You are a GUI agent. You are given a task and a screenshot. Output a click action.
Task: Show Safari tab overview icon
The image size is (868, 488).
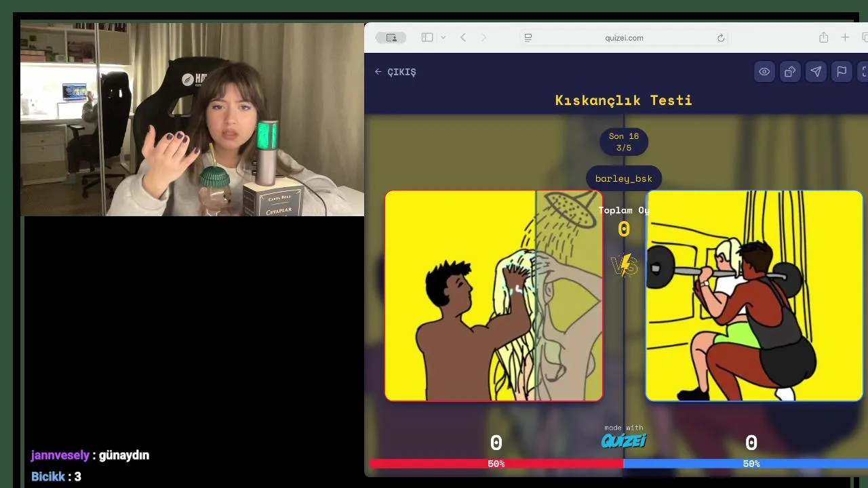click(x=865, y=38)
